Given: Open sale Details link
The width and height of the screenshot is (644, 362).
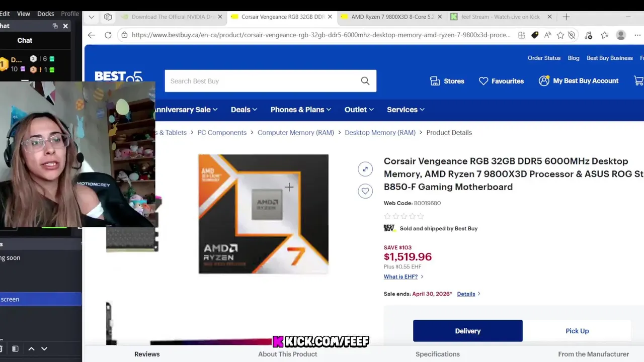Looking at the screenshot, I should click(x=466, y=294).
